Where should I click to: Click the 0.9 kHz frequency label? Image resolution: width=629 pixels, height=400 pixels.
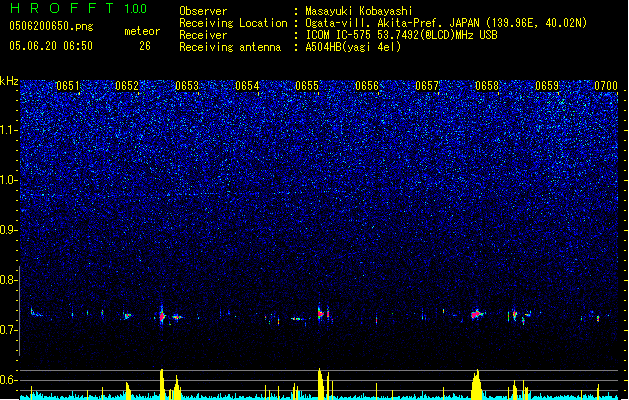tap(9, 230)
